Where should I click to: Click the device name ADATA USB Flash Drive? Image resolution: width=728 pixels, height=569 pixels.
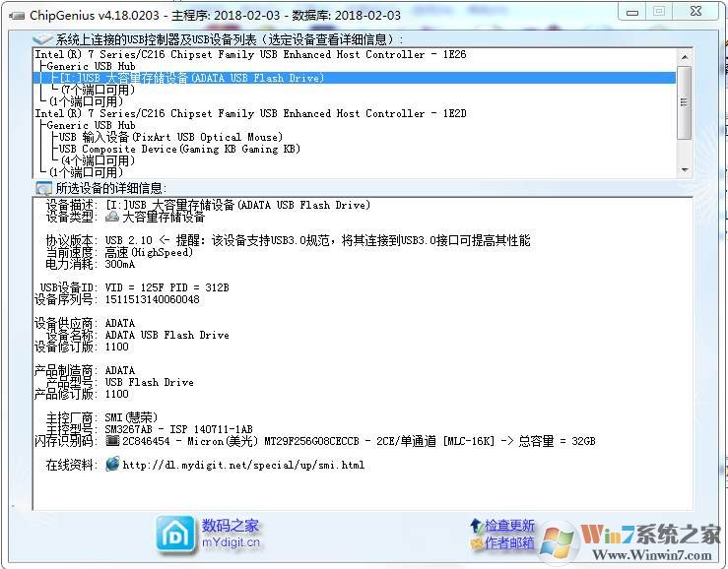point(167,335)
